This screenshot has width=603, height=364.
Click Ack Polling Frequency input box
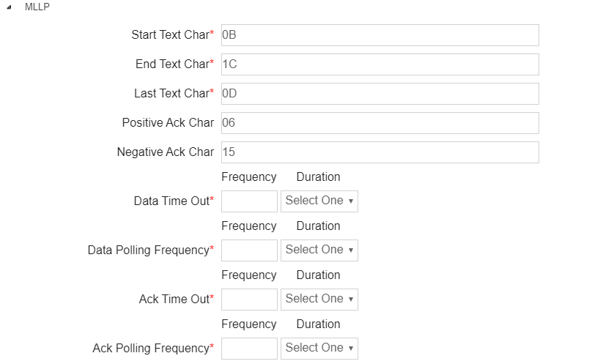(x=249, y=349)
